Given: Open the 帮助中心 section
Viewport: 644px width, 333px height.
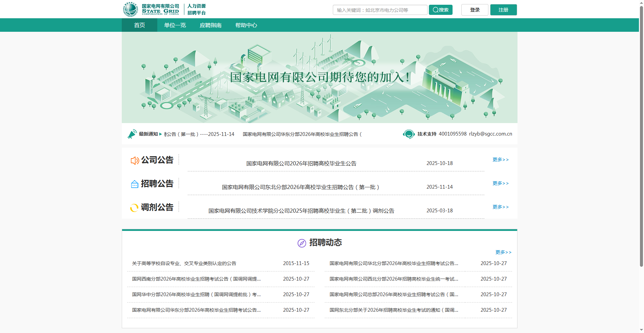Looking at the screenshot, I should coord(247,25).
